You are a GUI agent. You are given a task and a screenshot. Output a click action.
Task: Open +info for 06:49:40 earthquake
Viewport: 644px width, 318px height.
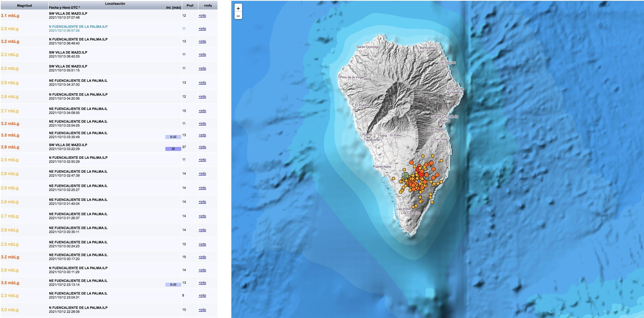tap(202, 41)
